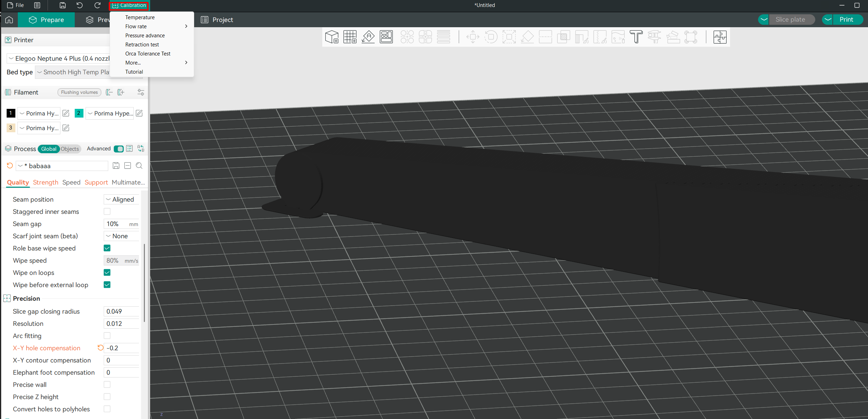Click the Arrange all objects icon

tap(386, 37)
